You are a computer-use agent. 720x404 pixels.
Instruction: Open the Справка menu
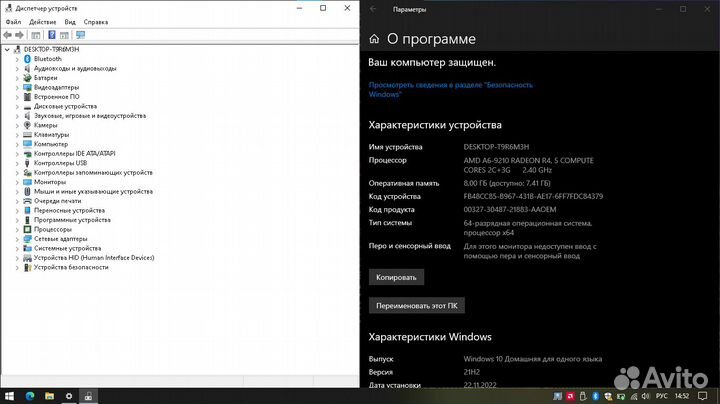[96, 22]
